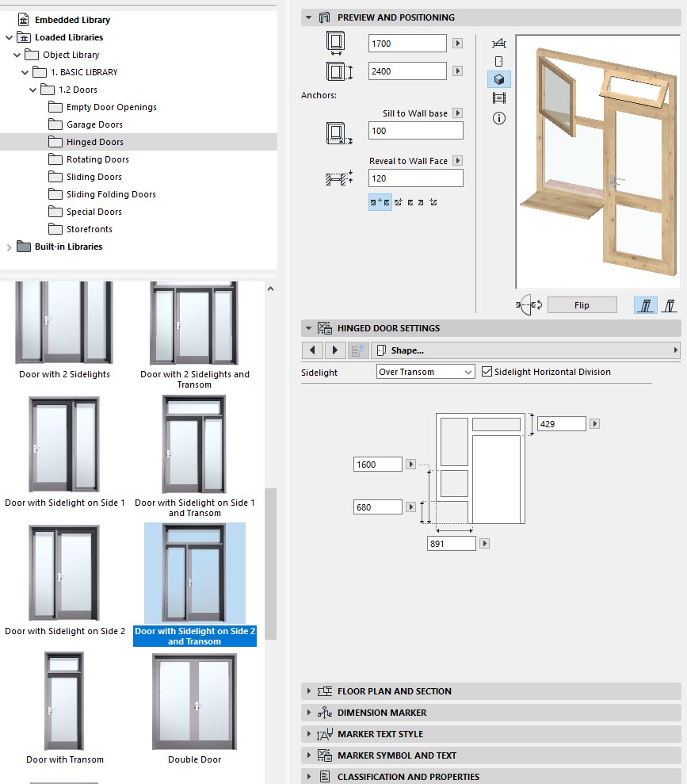Choose the fourth anchor option icon

pyautogui.click(x=421, y=202)
